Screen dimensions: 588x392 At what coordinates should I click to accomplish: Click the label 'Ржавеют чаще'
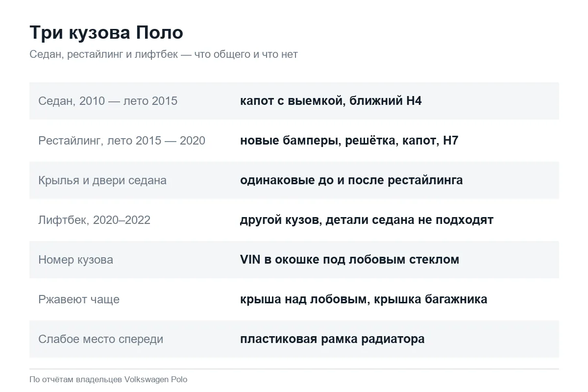click(x=79, y=299)
